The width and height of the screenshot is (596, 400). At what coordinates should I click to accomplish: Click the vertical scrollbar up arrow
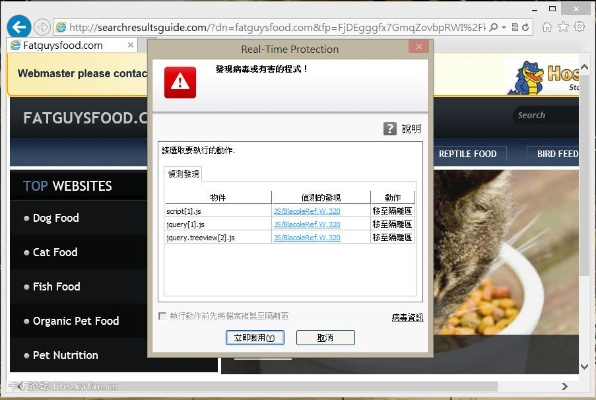pos(585,67)
